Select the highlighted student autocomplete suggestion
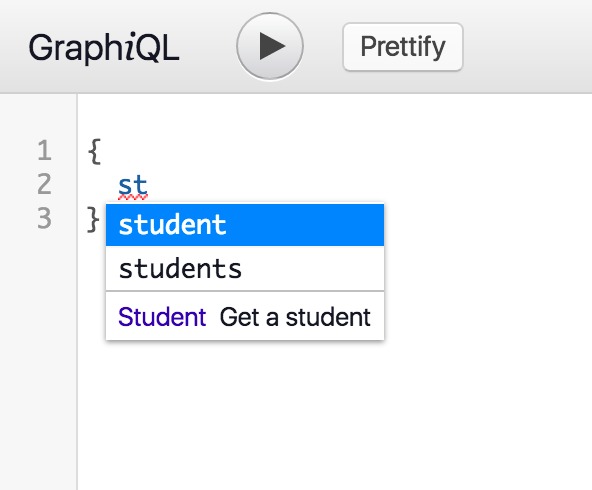592x490 pixels. 245,225
